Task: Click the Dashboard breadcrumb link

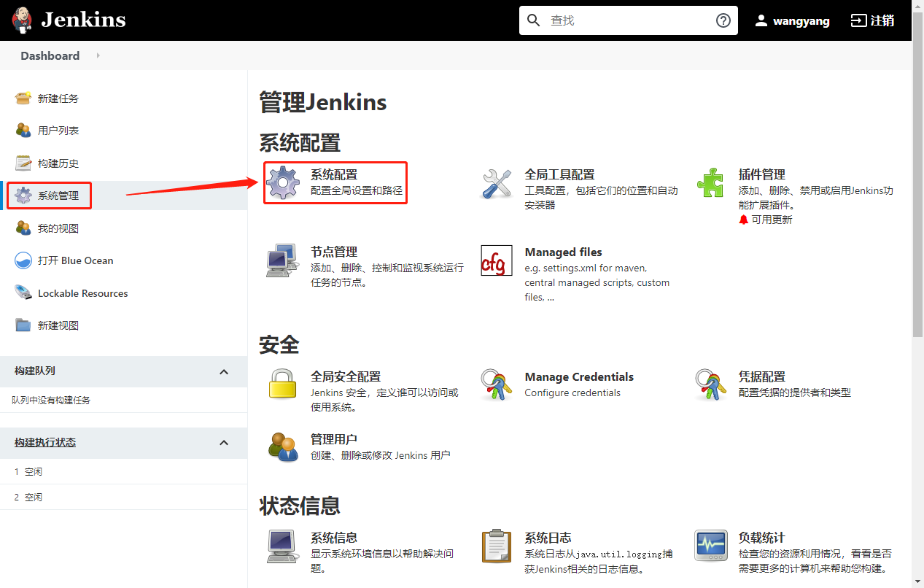Action: 50,55
